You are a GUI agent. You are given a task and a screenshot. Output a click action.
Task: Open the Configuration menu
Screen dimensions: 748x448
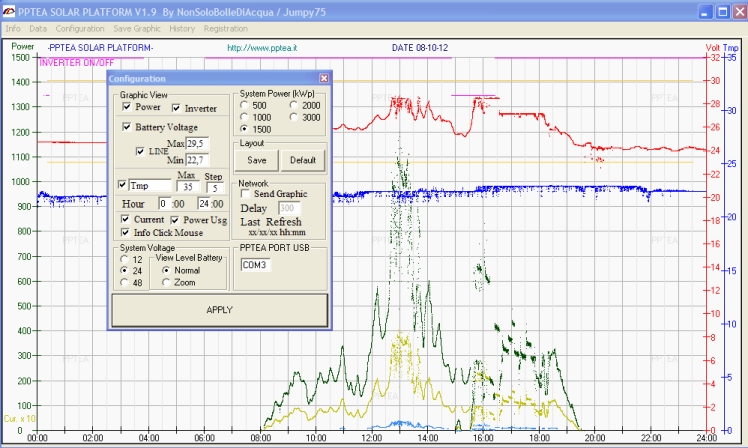pyautogui.click(x=80, y=29)
